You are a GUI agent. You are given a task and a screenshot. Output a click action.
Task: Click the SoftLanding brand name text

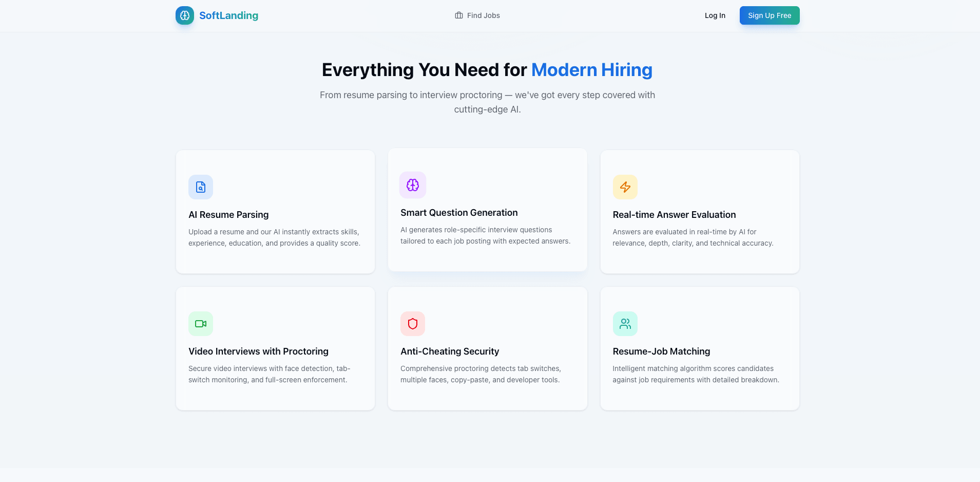click(228, 15)
